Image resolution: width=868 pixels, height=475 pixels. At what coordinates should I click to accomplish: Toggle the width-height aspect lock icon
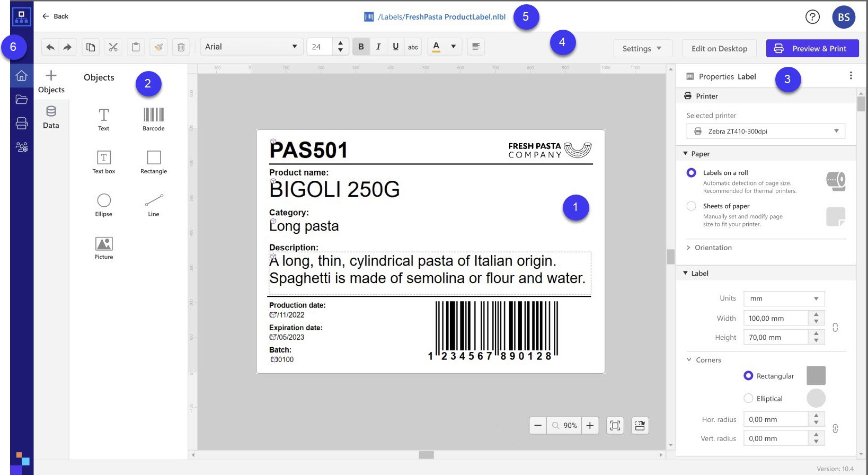(835, 328)
